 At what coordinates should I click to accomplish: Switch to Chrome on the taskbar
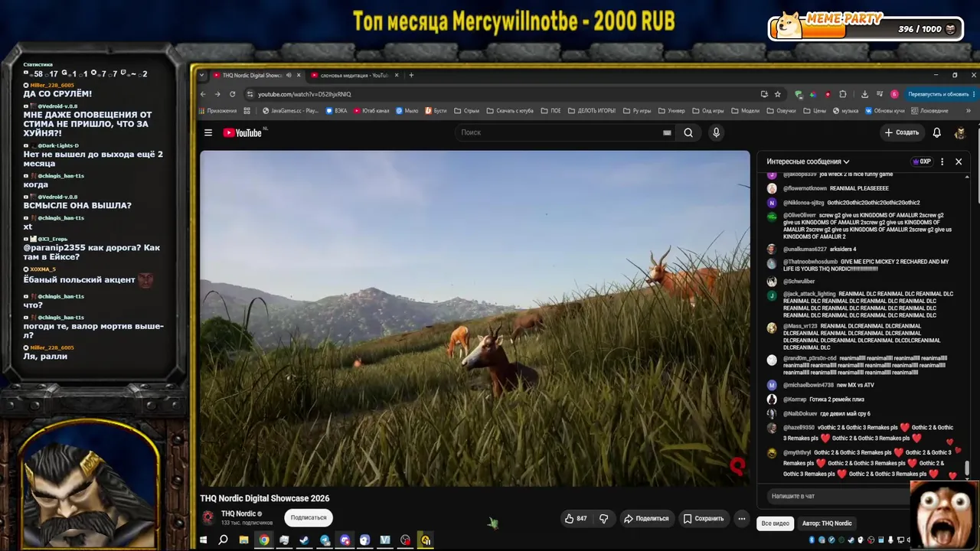pyautogui.click(x=263, y=540)
